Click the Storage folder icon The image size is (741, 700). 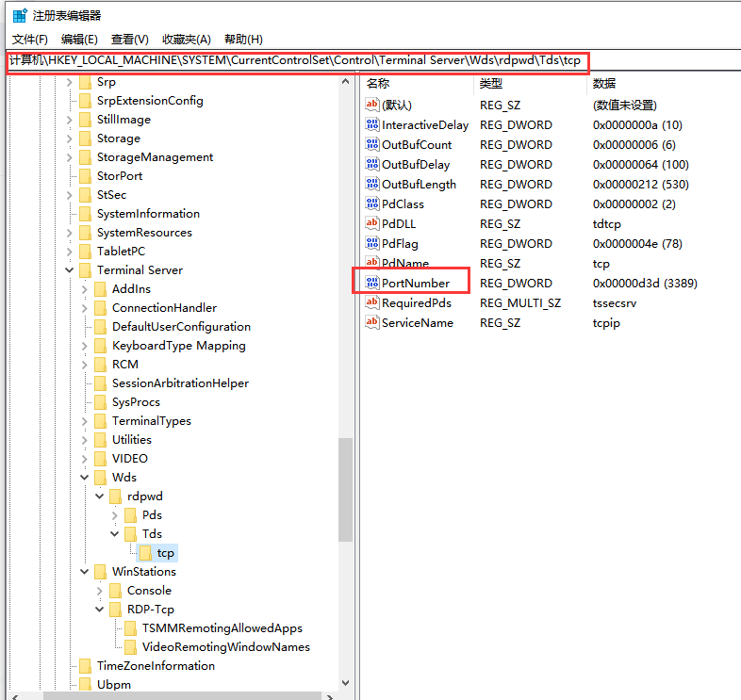(x=86, y=138)
